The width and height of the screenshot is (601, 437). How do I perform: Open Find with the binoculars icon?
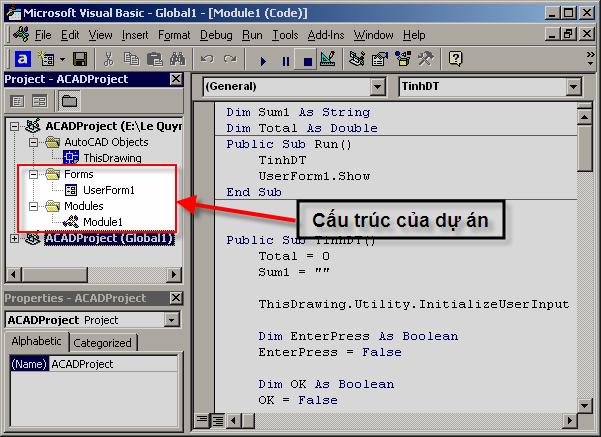(x=177, y=59)
